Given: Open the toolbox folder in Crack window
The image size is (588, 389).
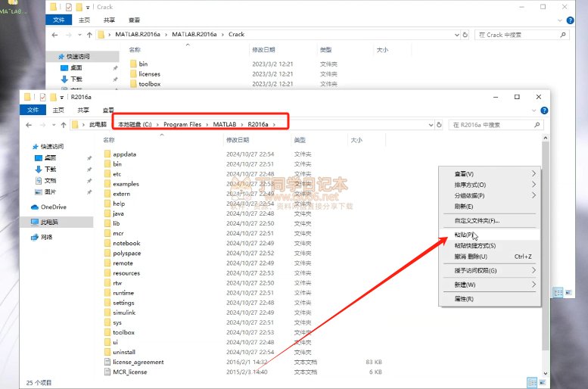Looking at the screenshot, I should pyautogui.click(x=149, y=84).
